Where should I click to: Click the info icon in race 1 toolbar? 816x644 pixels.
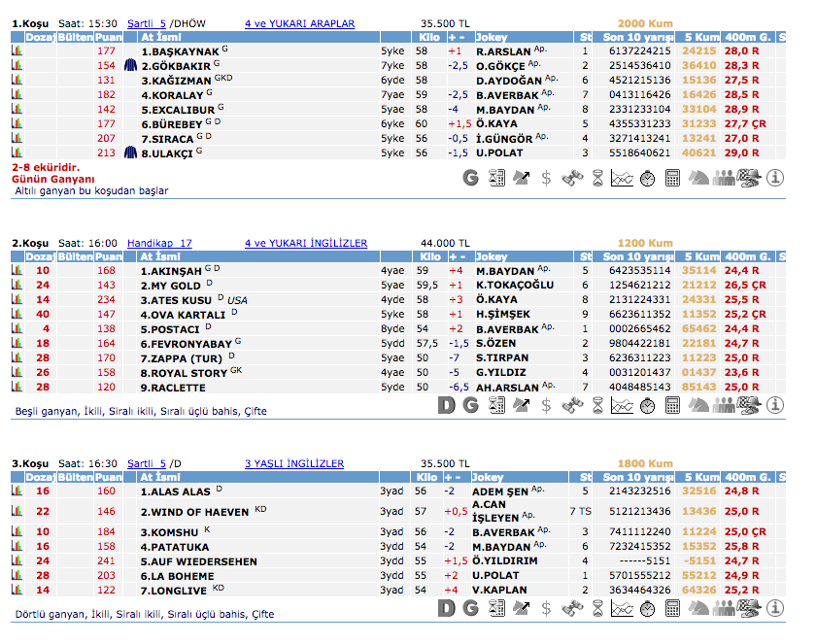coord(774,178)
